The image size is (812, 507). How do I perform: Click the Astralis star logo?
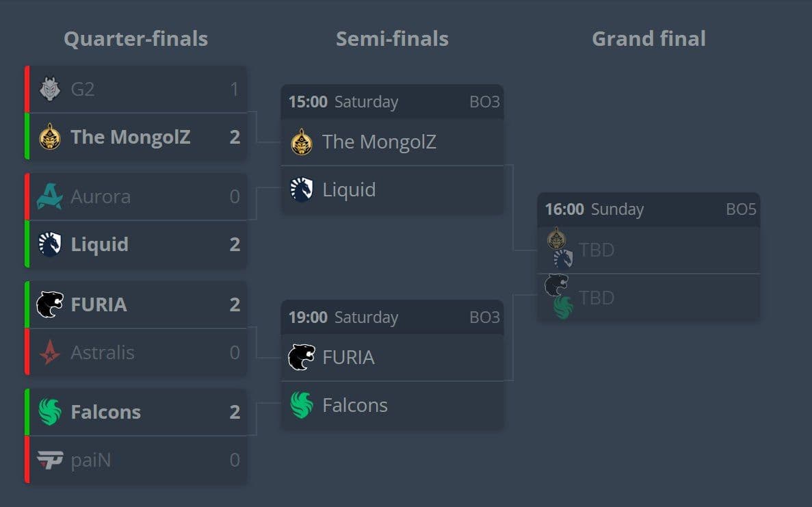click(x=50, y=352)
